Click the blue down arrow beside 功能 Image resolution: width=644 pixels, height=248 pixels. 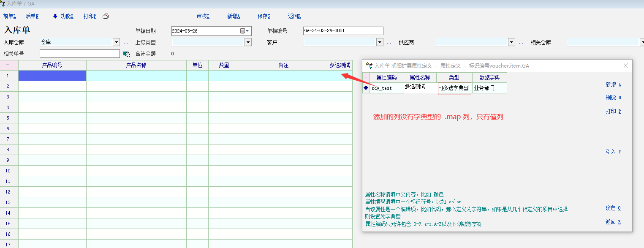(x=55, y=16)
